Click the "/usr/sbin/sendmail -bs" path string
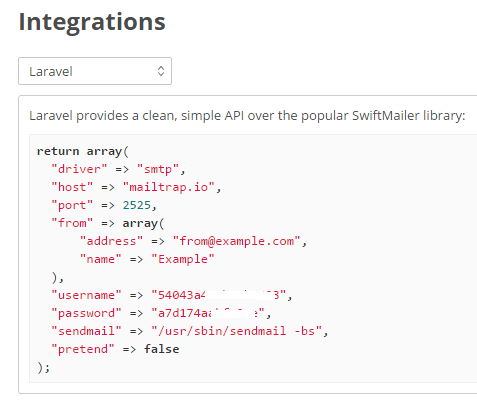This screenshot has height=406, width=477. (237, 331)
